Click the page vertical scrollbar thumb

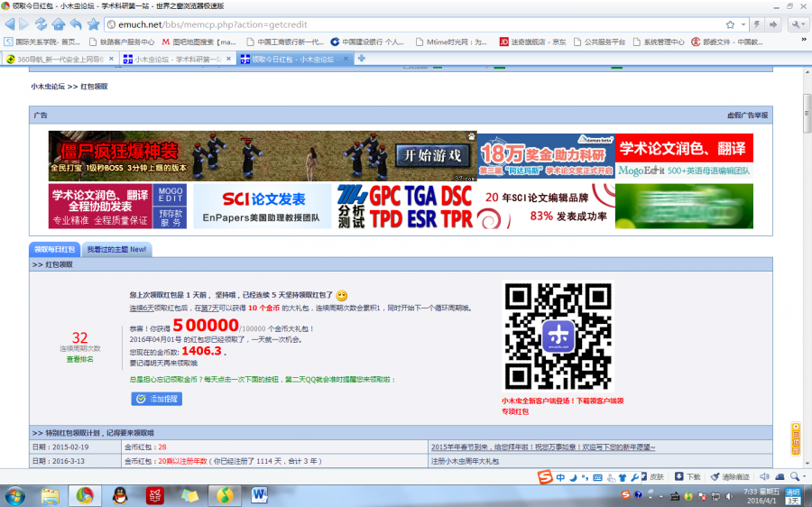click(x=807, y=113)
